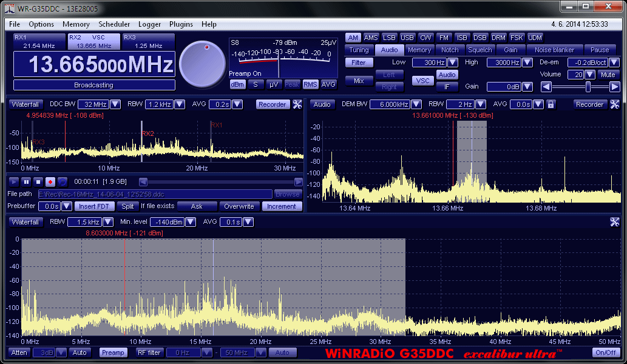The width and height of the screenshot is (627, 364).
Task: Switch to the Squelch tab
Action: point(480,50)
